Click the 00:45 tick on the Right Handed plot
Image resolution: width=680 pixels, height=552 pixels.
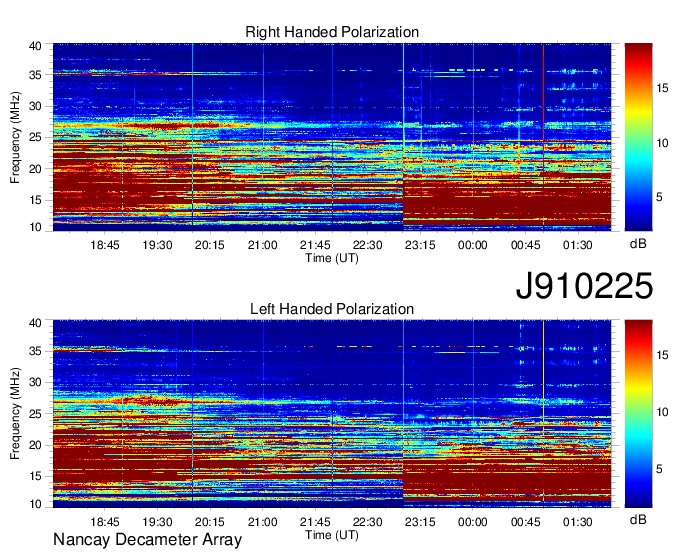coord(526,245)
